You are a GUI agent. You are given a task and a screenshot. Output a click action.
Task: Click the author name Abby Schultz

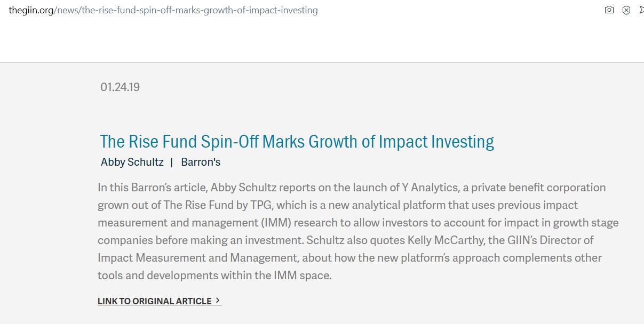[132, 162]
